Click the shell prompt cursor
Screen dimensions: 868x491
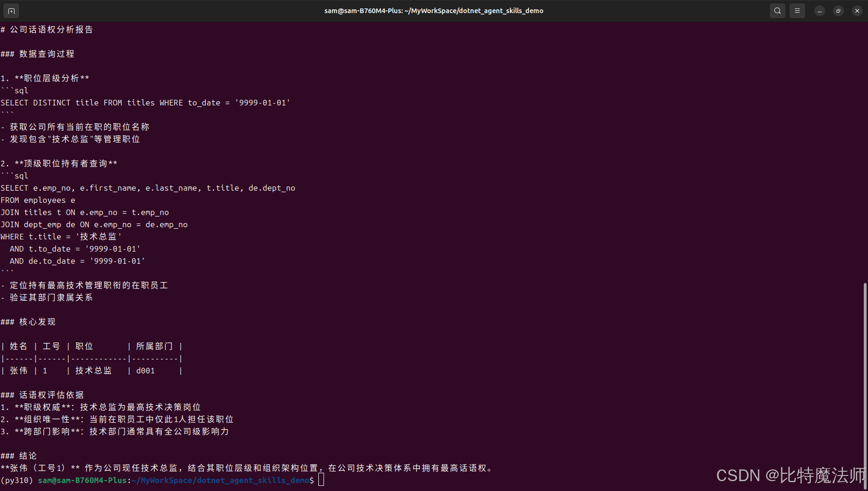[321, 480]
